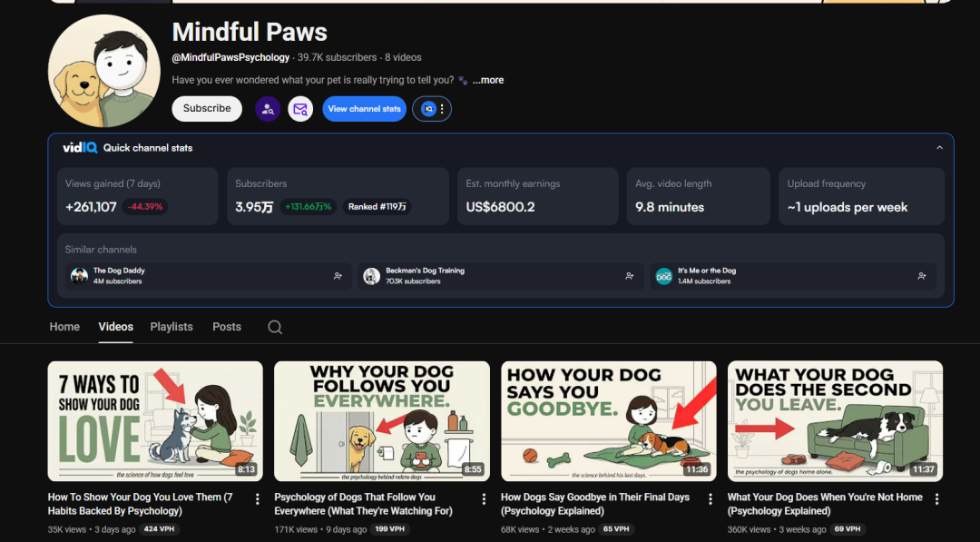This screenshot has width=980, height=542.
Task: Click the ~1 uploads per week value
Action: click(847, 207)
